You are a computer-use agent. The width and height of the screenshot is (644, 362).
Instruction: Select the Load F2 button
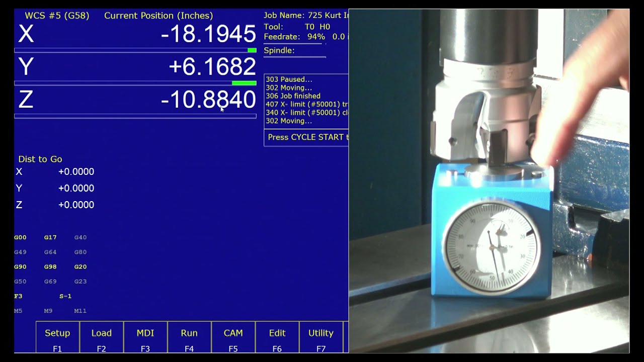point(101,337)
